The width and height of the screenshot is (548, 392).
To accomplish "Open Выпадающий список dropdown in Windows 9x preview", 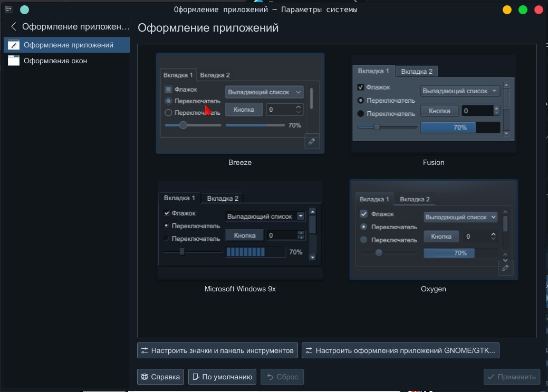I will pos(266,217).
